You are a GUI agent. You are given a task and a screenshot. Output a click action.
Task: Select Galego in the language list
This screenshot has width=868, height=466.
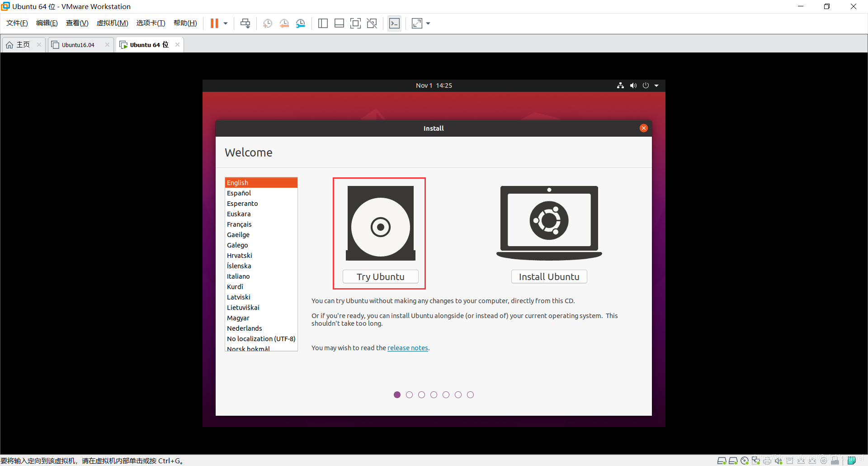(261, 245)
